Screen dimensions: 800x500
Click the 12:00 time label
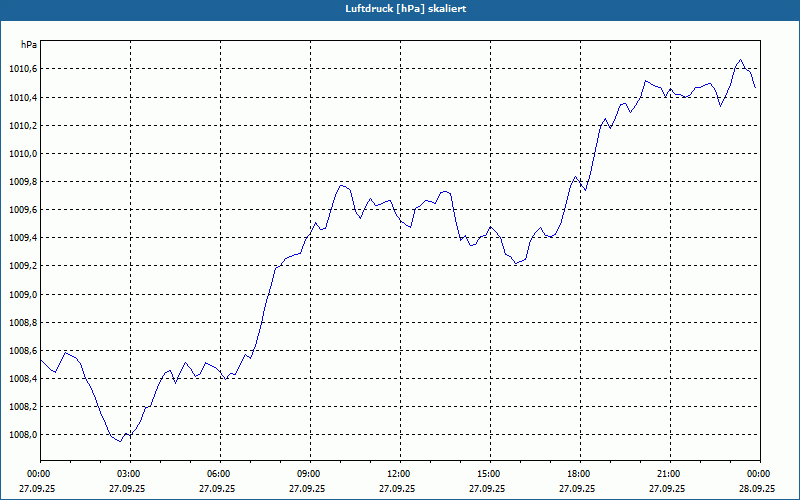coord(398,474)
